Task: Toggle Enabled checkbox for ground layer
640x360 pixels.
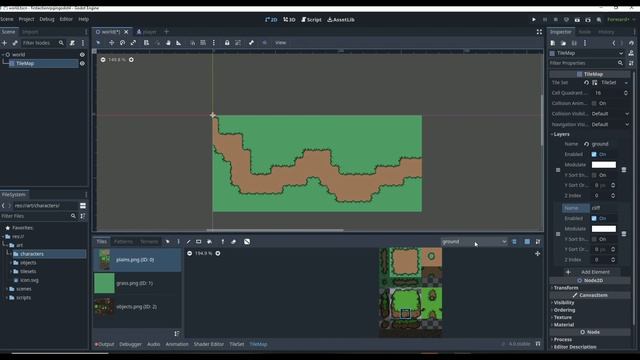Action: [594, 154]
